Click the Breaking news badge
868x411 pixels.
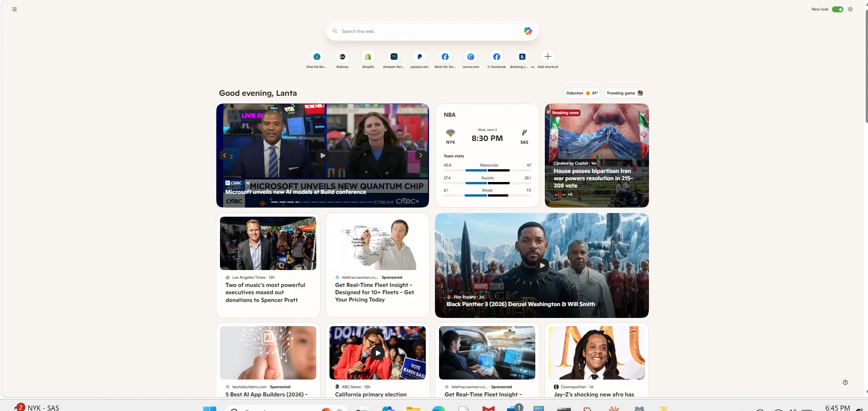pyautogui.click(x=565, y=113)
